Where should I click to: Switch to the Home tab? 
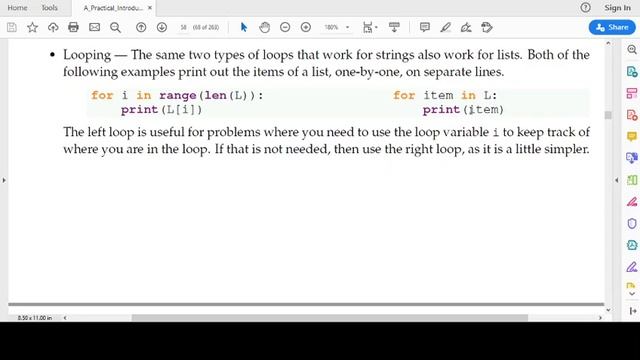17,8
